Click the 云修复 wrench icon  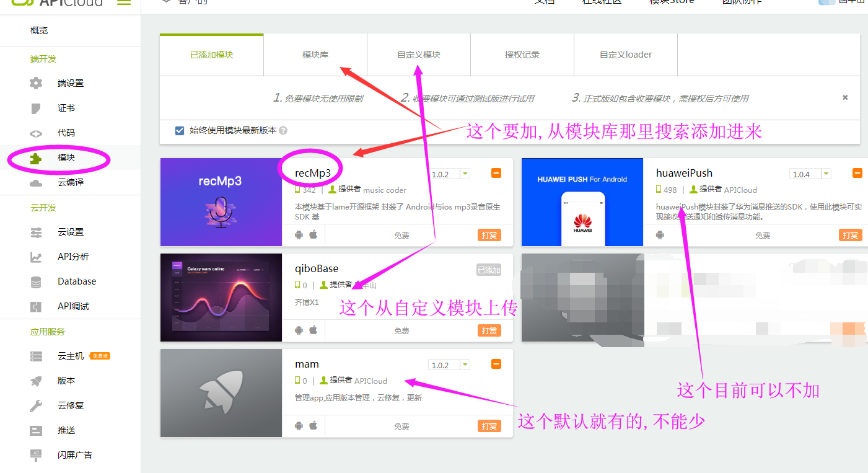[x=37, y=405]
